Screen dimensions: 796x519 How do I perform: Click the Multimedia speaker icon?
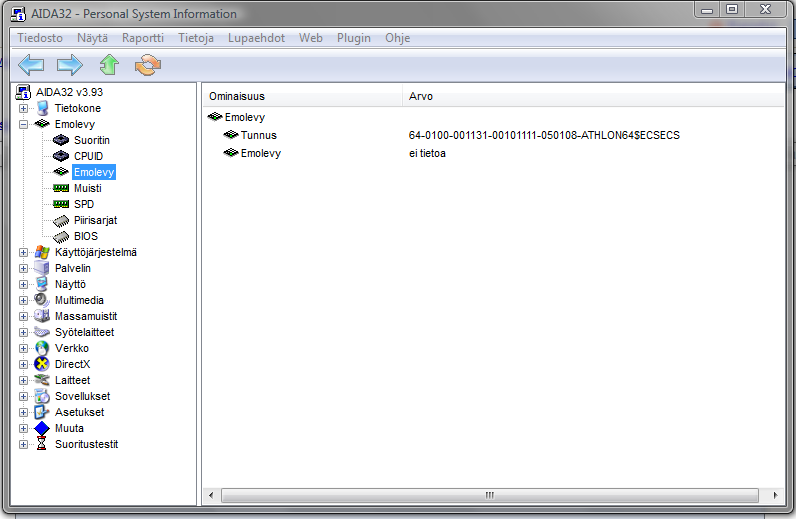[x=42, y=300]
